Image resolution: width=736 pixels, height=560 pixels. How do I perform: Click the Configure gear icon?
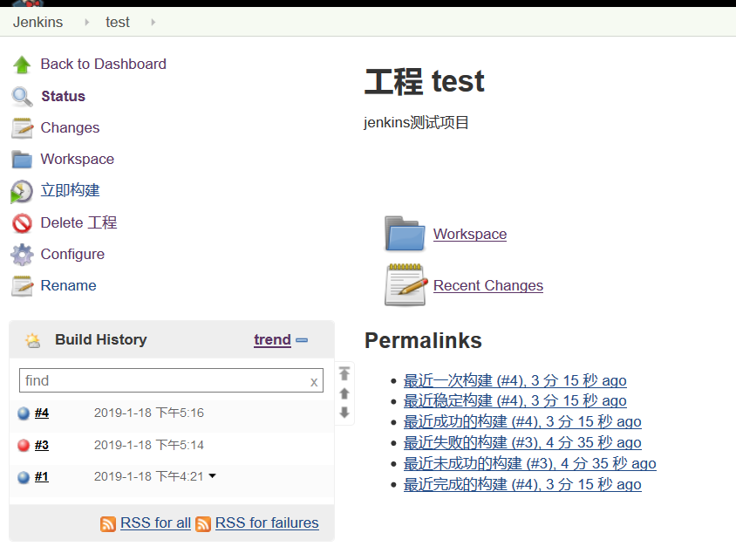point(22,255)
